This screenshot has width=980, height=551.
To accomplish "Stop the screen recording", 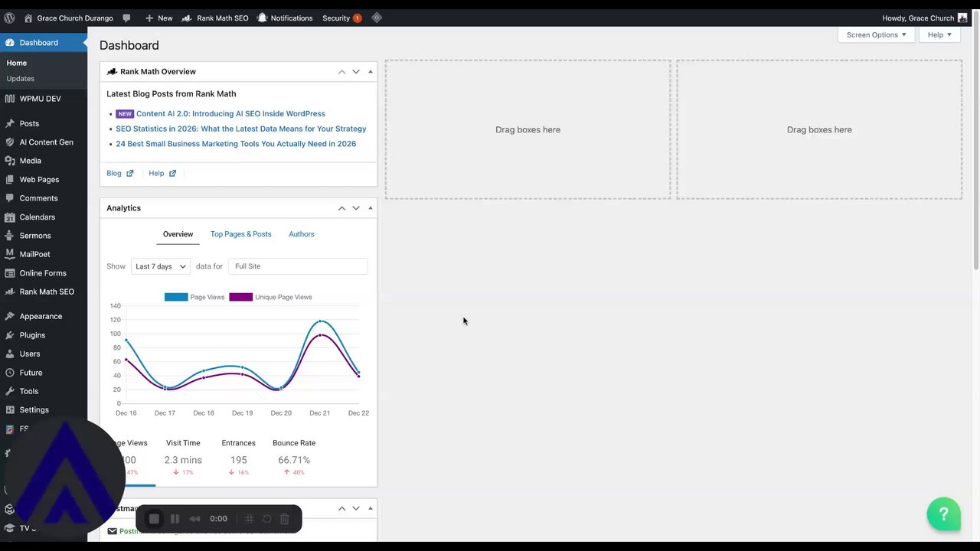I will coord(154,519).
